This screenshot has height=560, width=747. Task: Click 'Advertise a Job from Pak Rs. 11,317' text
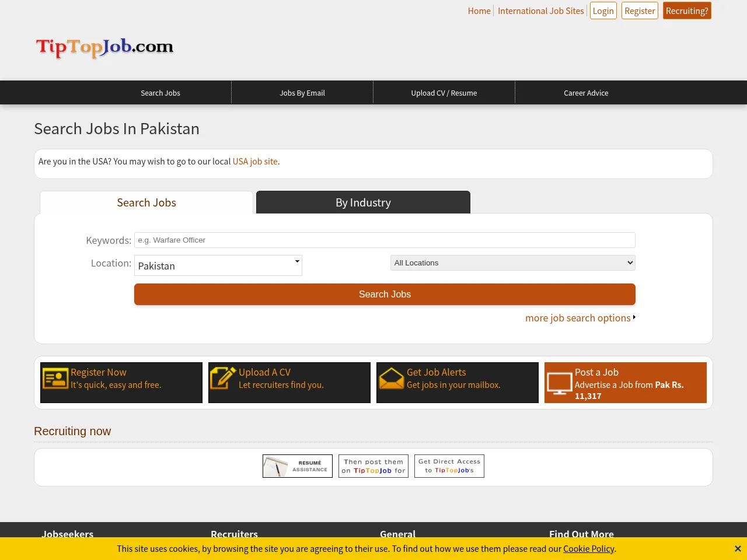(629, 390)
